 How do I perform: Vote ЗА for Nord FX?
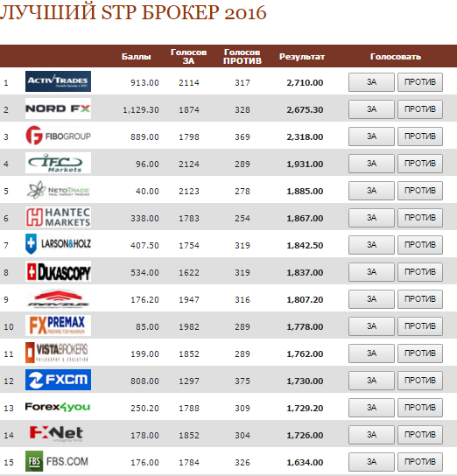click(x=371, y=109)
